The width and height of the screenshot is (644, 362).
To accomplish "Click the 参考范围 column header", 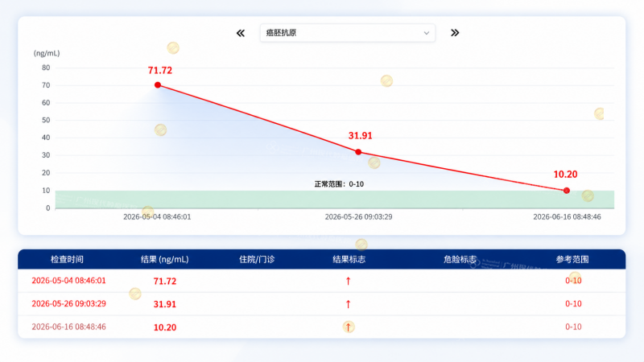I will pyautogui.click(x=572, y=259).
